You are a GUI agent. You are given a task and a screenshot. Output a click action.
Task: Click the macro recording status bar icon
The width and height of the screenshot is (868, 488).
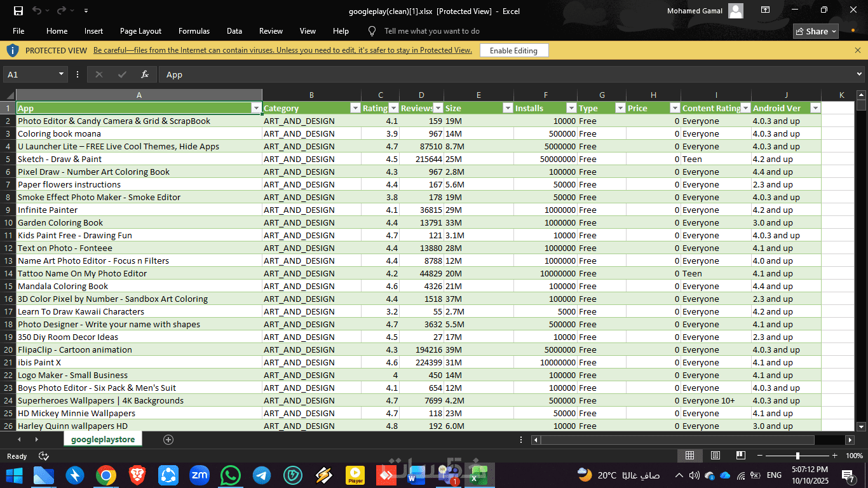tap(44, 456)
